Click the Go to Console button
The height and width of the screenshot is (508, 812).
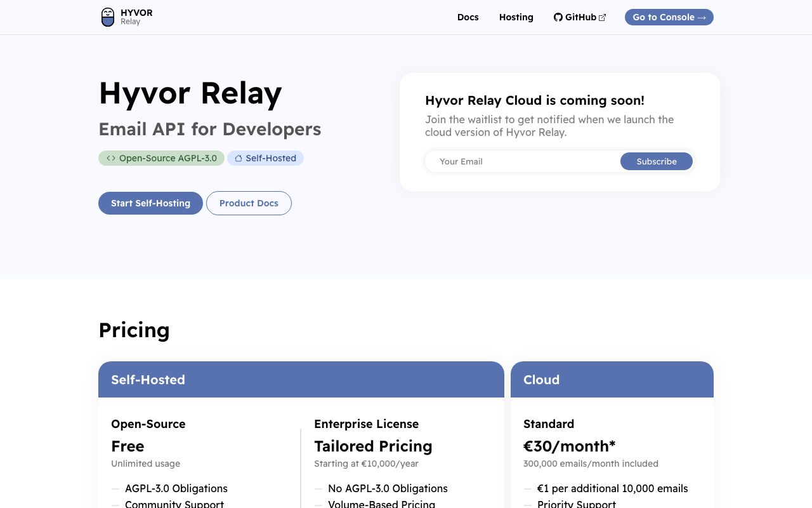coord(669,17)
